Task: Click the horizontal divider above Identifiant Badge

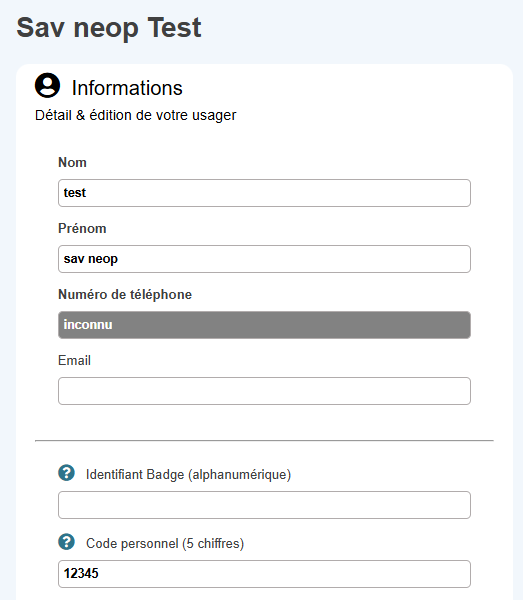Action: pyautogui.click(x=264, y=440)
